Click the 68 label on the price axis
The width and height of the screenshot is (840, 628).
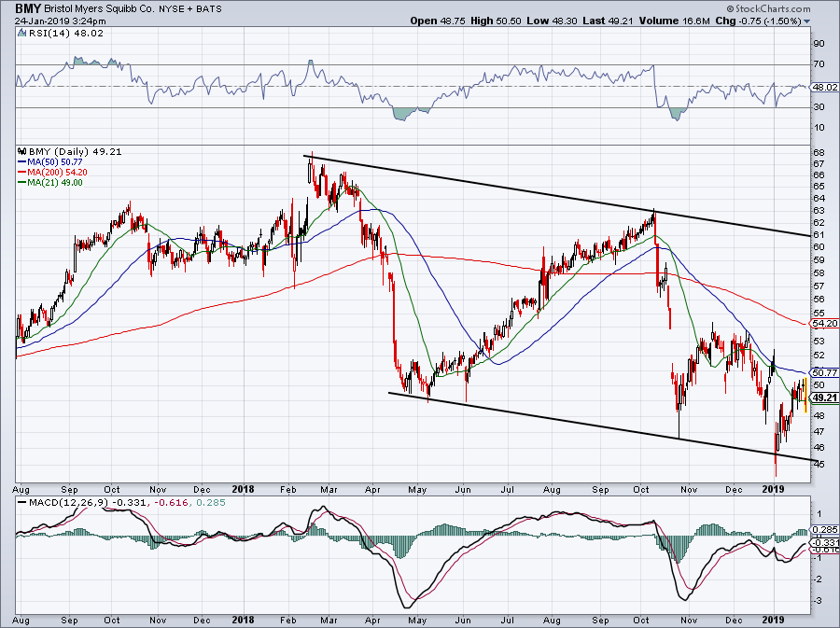click(819, 152)
